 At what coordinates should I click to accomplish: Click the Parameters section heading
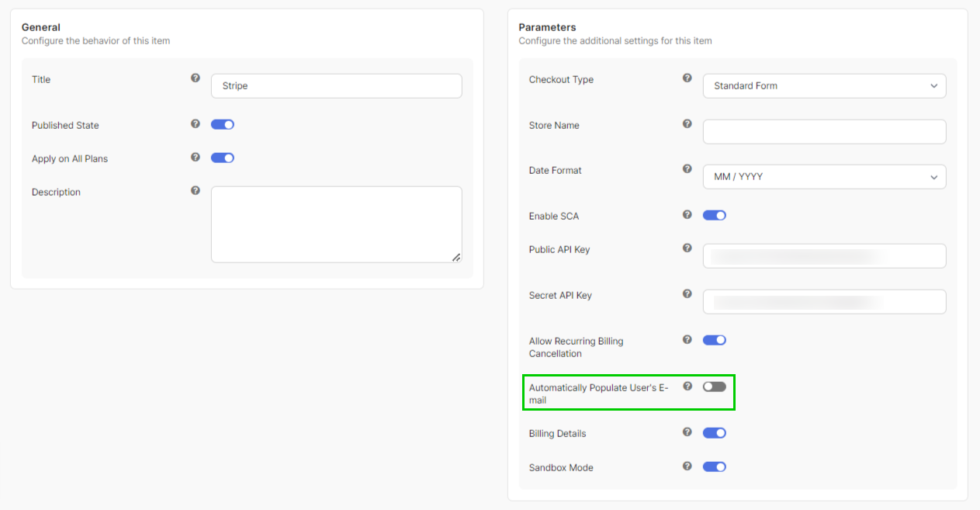(548, 27)
